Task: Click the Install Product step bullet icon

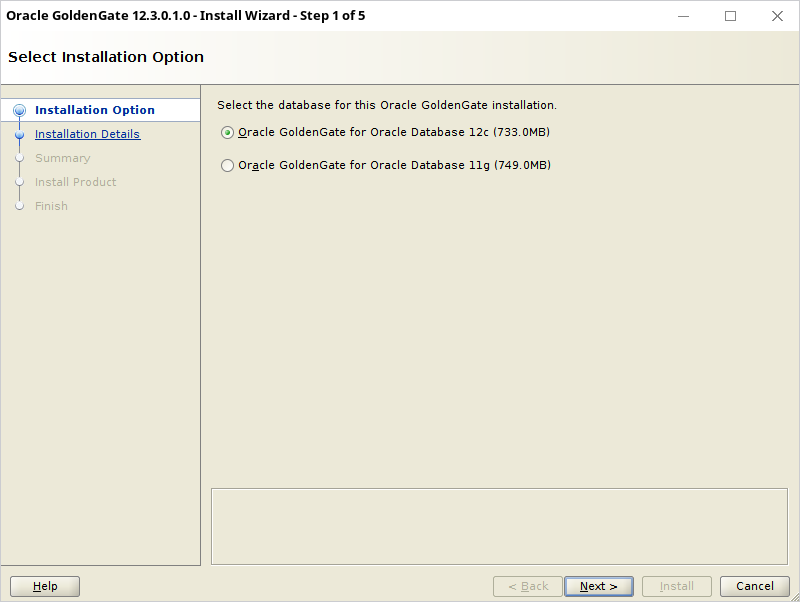Action: (19, 182)
